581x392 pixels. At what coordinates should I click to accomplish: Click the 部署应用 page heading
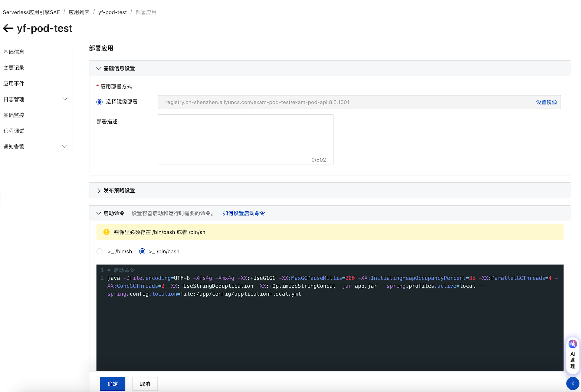pos(101,48)
